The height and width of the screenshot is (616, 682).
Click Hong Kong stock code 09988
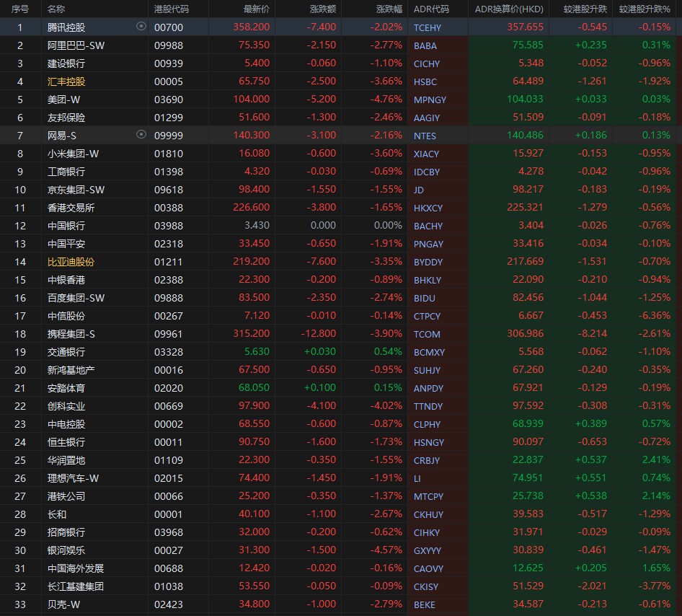click(x=169, y=45)
